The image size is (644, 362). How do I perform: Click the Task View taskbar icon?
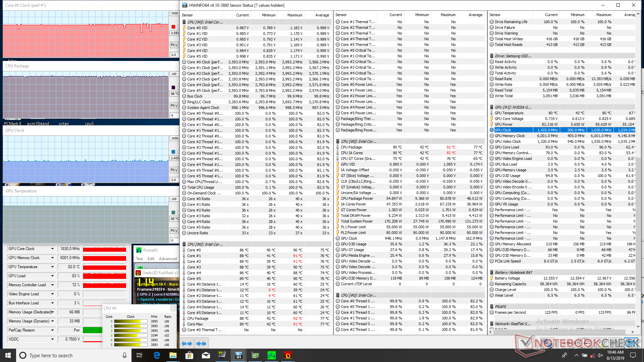(x=140, y=355)
